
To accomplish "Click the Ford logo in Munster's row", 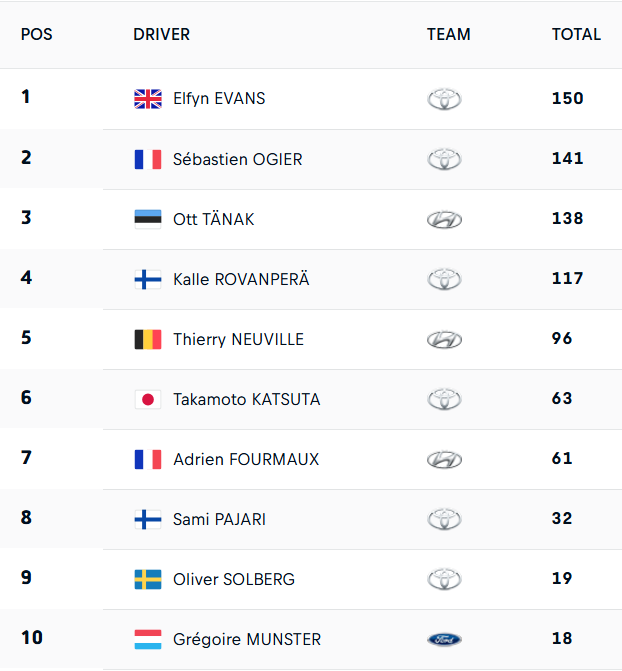I will click(444, 639).
